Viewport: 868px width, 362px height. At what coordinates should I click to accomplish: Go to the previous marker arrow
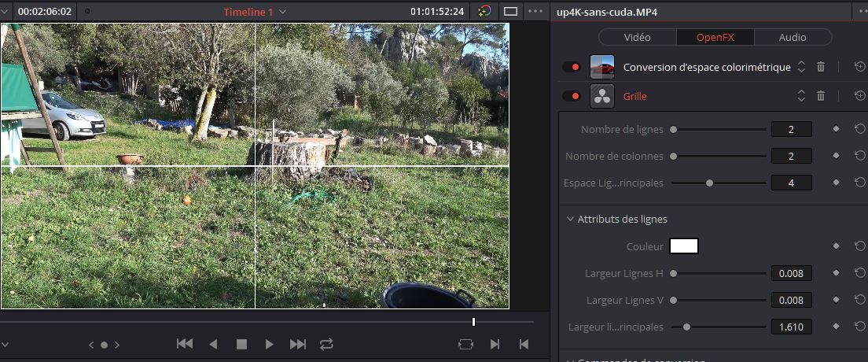[91, 345]
